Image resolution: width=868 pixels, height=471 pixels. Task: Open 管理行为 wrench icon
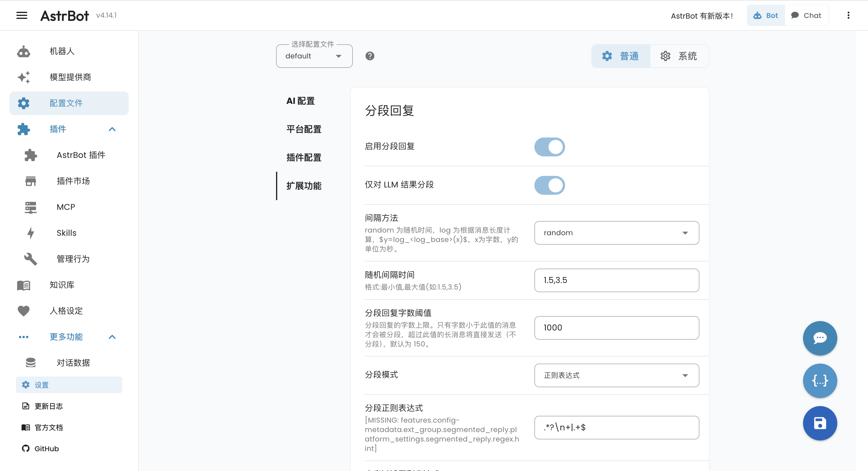(30, 259)
